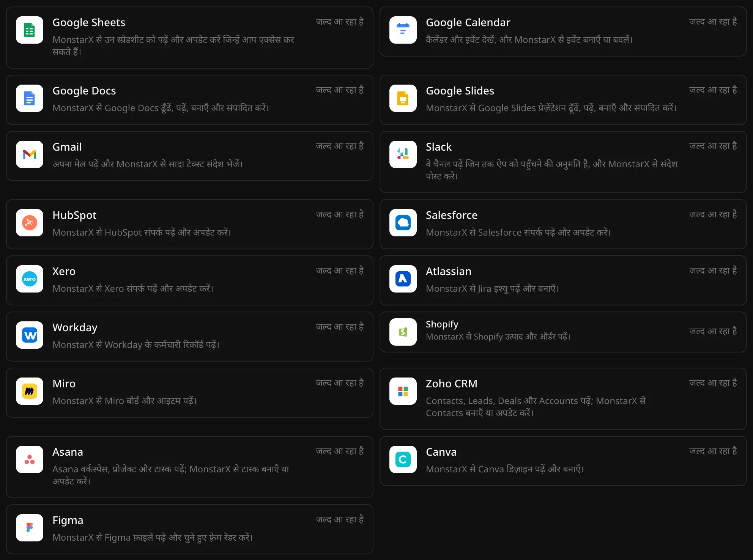Click 'जल्द आ रहा है' on Zoho CRM card
Screen dimensions: 753x560
point(713,383)
